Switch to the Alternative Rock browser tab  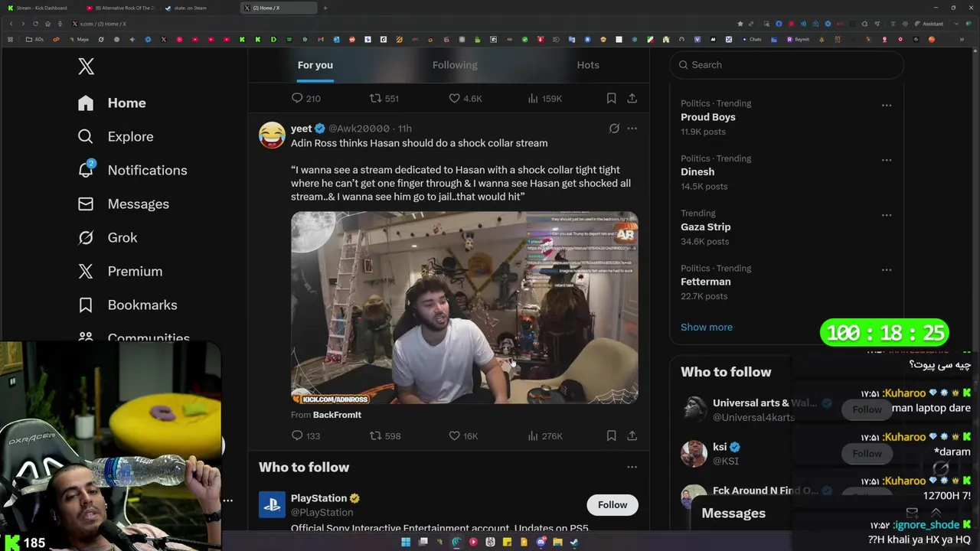(x=122, y=8)
